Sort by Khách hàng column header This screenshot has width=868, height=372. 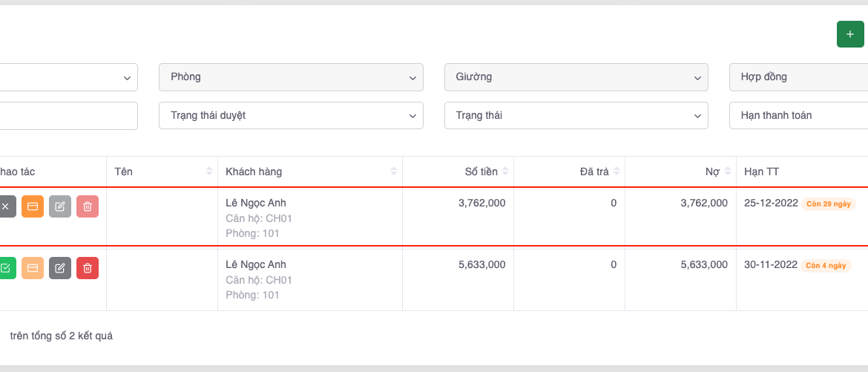coord(309,172)
